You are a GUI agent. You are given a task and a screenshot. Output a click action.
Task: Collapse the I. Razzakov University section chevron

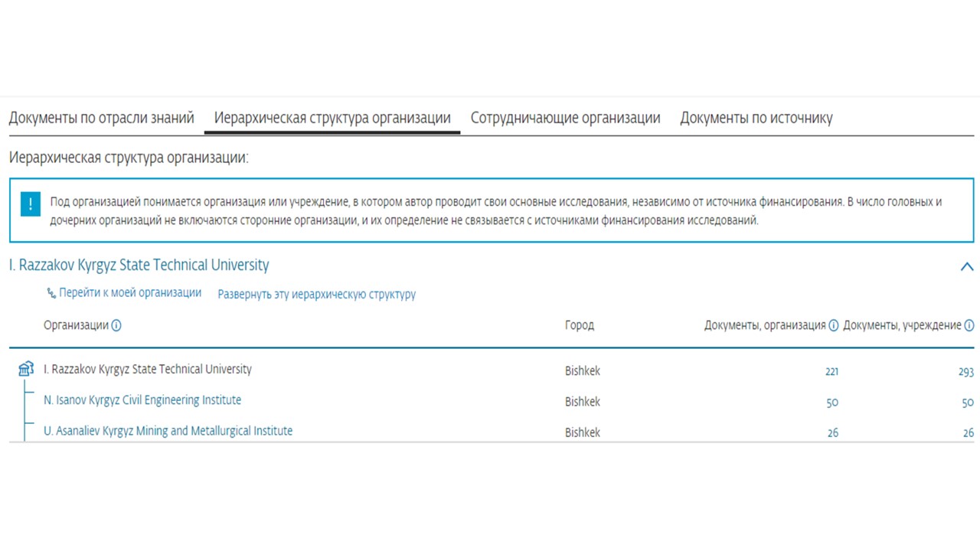966,266
